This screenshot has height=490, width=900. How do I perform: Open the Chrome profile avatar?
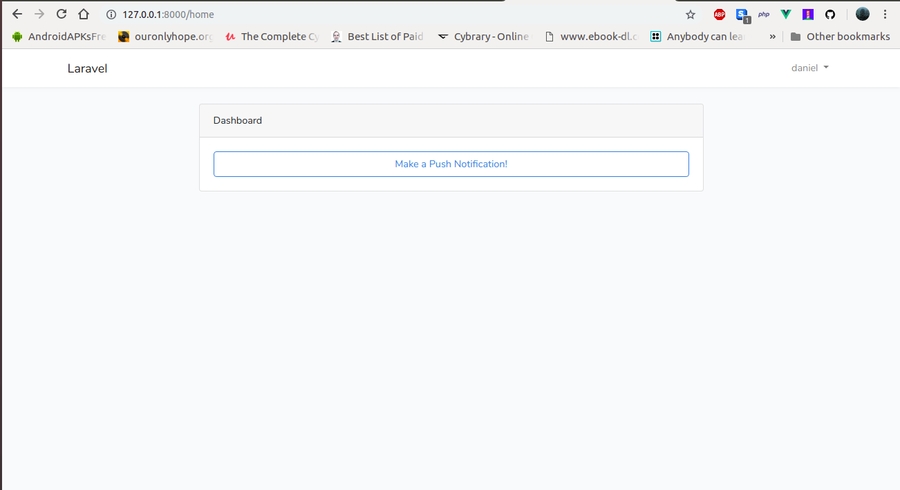[x=862, y=15]
